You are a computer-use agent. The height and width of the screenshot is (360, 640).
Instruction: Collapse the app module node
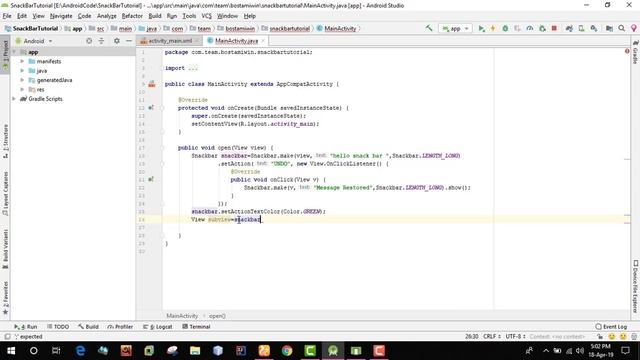coord(15,52)
